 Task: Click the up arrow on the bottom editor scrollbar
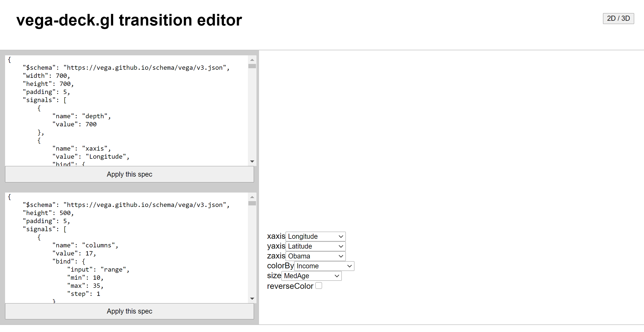click(252, 197)
